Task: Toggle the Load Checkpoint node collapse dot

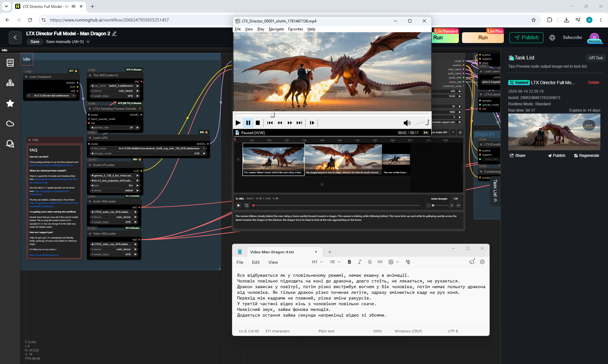Action: point(26,77)
